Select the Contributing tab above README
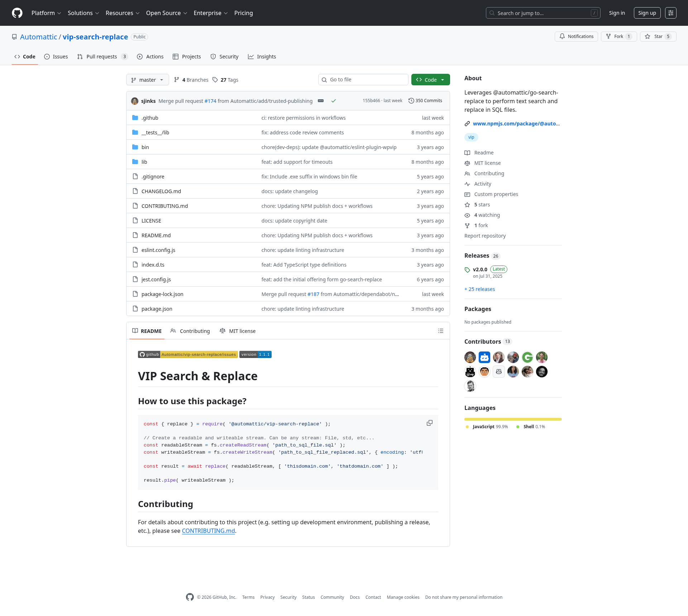688x616 pixels. (x=190, y=331)
